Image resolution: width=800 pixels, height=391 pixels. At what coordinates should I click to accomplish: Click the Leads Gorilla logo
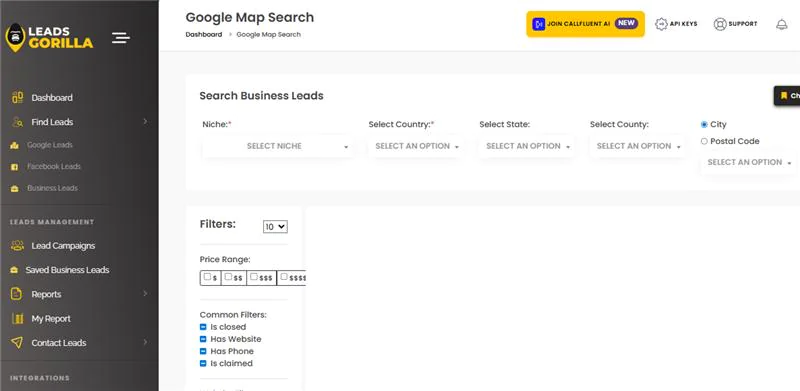(49, 38)
